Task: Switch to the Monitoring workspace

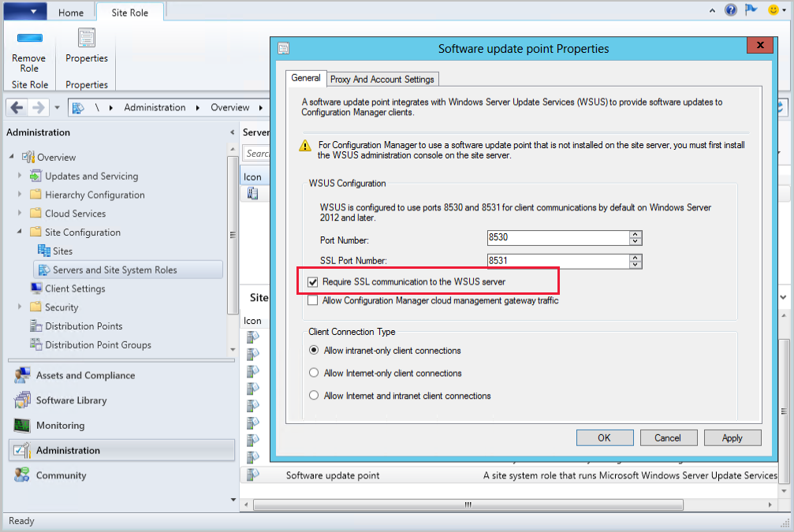Action: [22, 426]
